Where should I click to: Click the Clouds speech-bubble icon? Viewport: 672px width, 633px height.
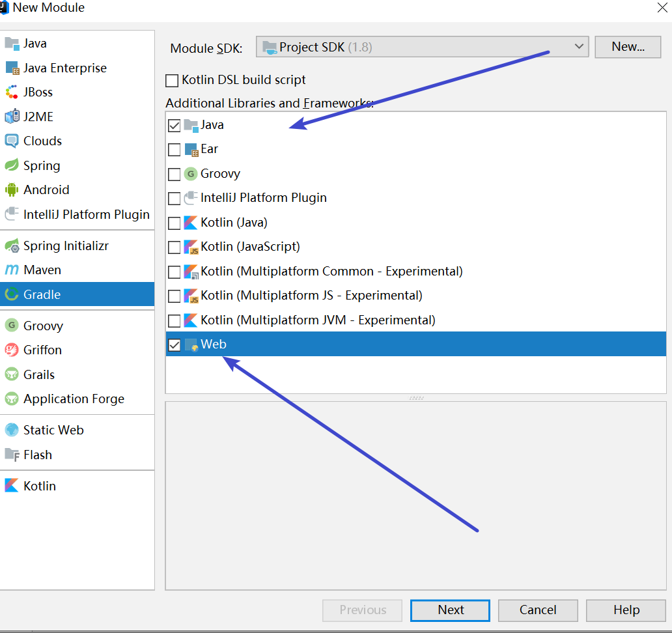click(x=12, y=141)
